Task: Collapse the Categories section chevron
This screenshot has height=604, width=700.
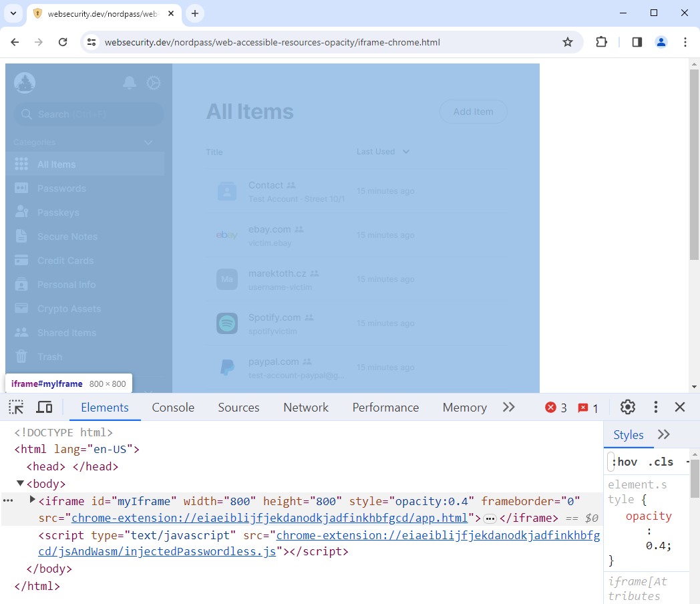Action: [148, 142]
